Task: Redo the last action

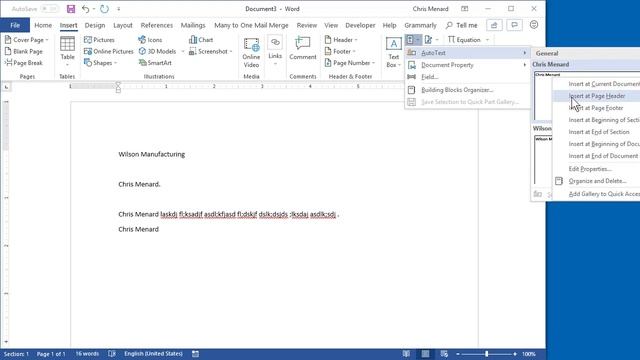Action: pyautogui.click(x=104, y=9)
